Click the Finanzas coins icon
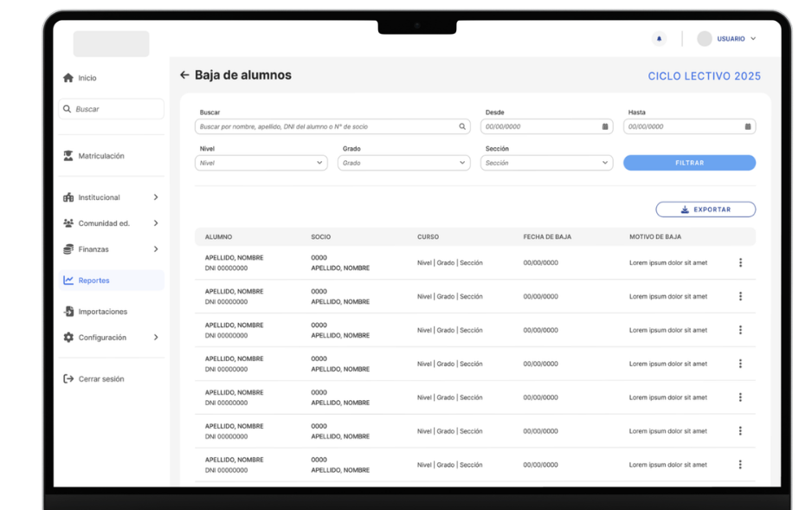Screen dimensions: 812x510 tap(68, 249)
